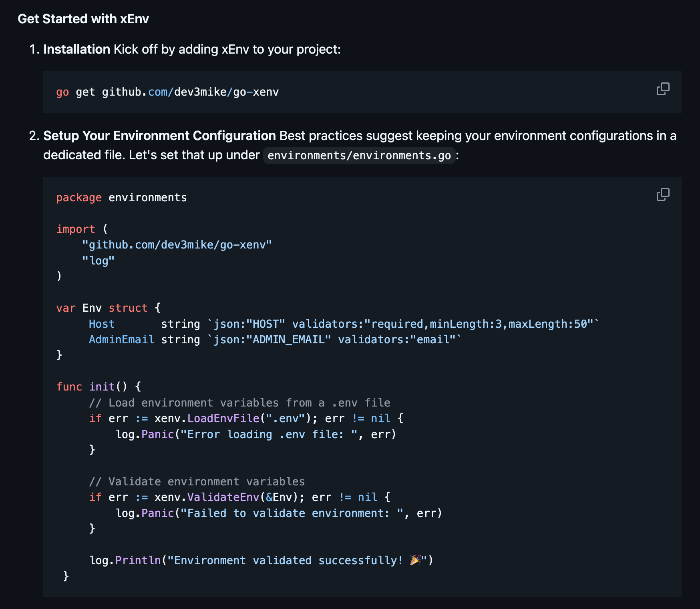Click the bold 'Installation' step title
Viewport: 700px width, 609px height.
76,49
